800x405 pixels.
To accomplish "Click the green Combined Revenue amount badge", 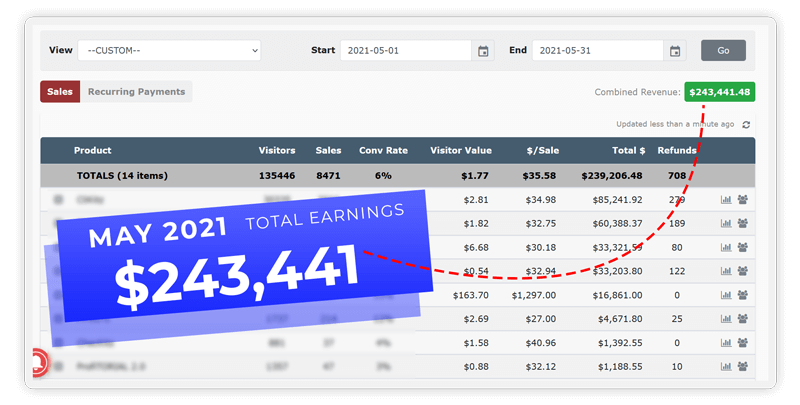I will 719,92.
